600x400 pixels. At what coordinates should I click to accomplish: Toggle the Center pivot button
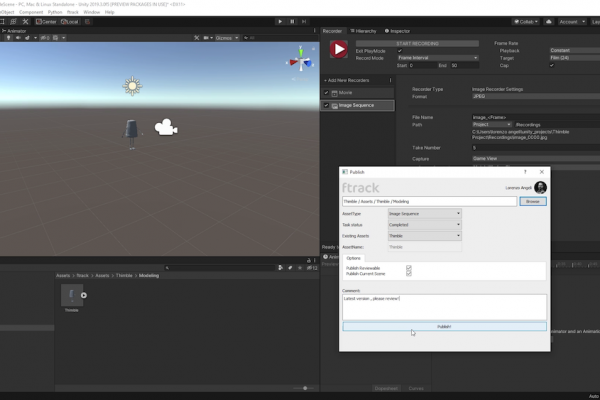pos(46,22)
